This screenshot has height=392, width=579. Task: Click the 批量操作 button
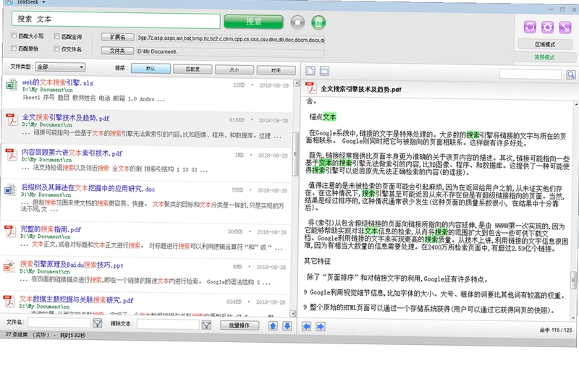click(x=240, y=325)
